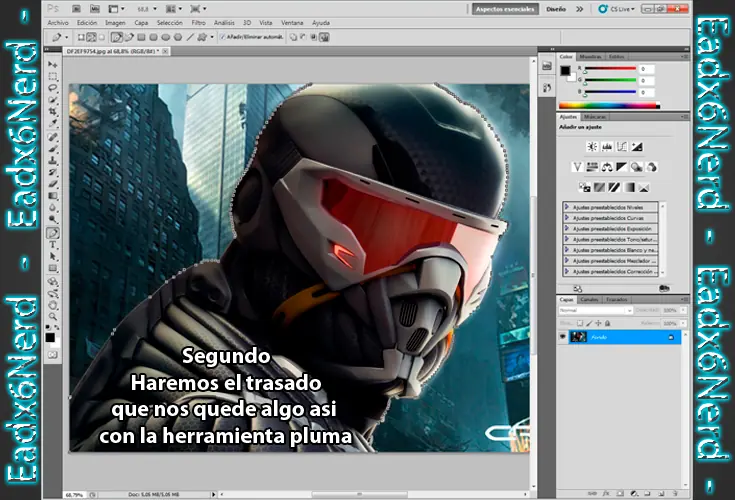735x500 pixels.
Task: Select the Lasso tool
Action: pyautogui.click(x=52, y=88)
